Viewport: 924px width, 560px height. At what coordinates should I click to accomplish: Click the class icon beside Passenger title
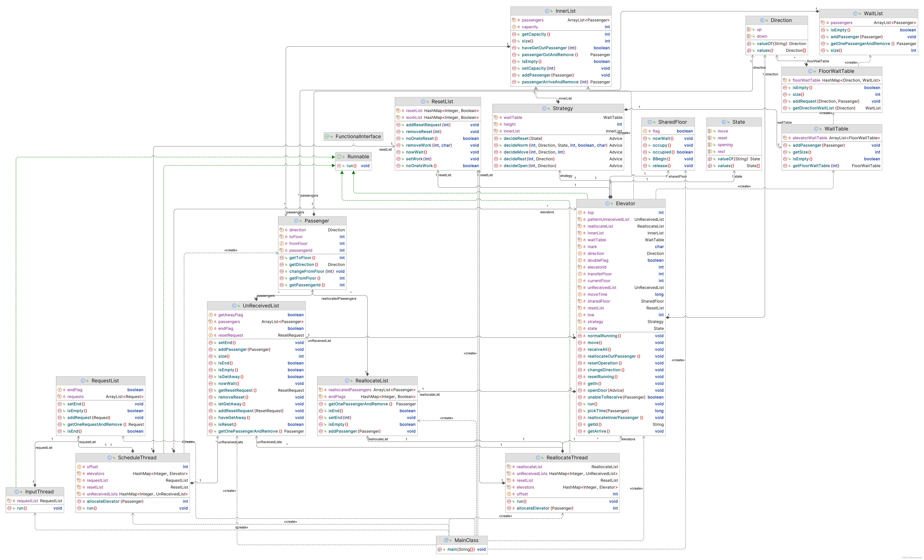tap(296, 221)
